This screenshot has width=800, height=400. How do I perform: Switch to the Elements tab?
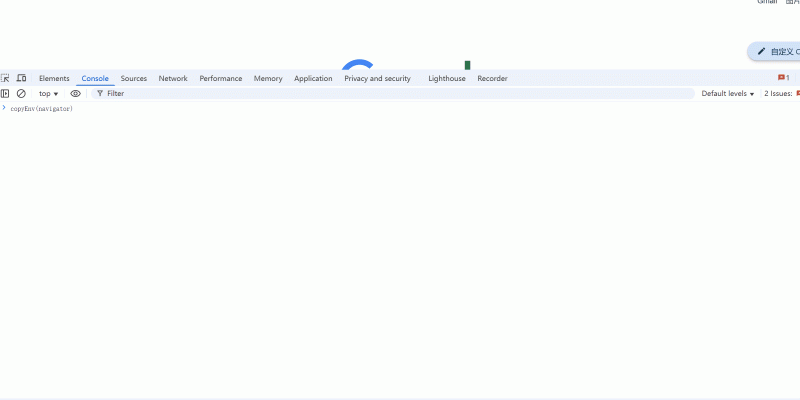click(54, 78)
